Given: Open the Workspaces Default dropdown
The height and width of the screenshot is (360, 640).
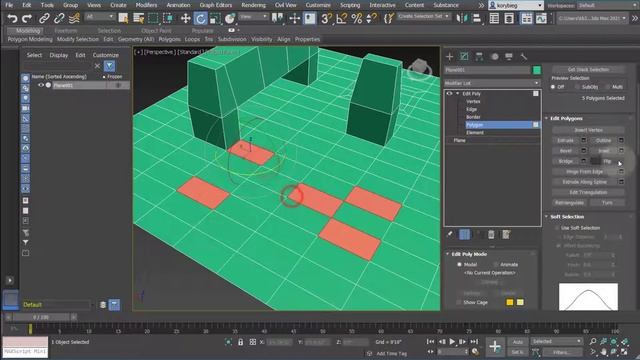Looking at the screenshot, I should (607, 5).
